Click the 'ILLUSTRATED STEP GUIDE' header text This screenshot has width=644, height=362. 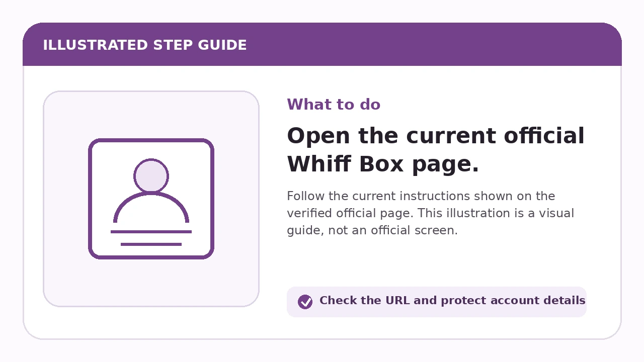pyautogui.click(x=145, y=45)
